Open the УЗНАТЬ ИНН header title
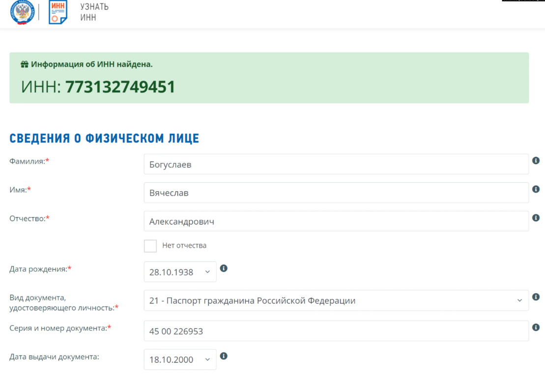Viewport: 545px width, 392px height. click(x=94, y=12)
